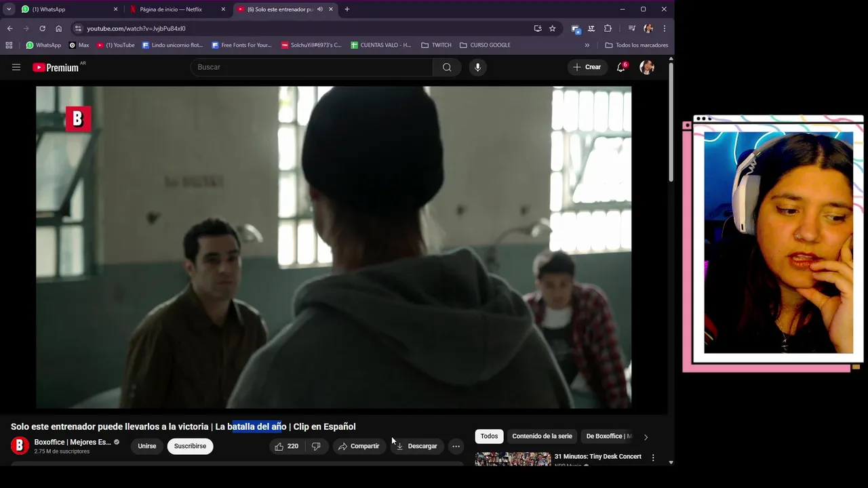Click the Buscar search field

pos(312,67)
